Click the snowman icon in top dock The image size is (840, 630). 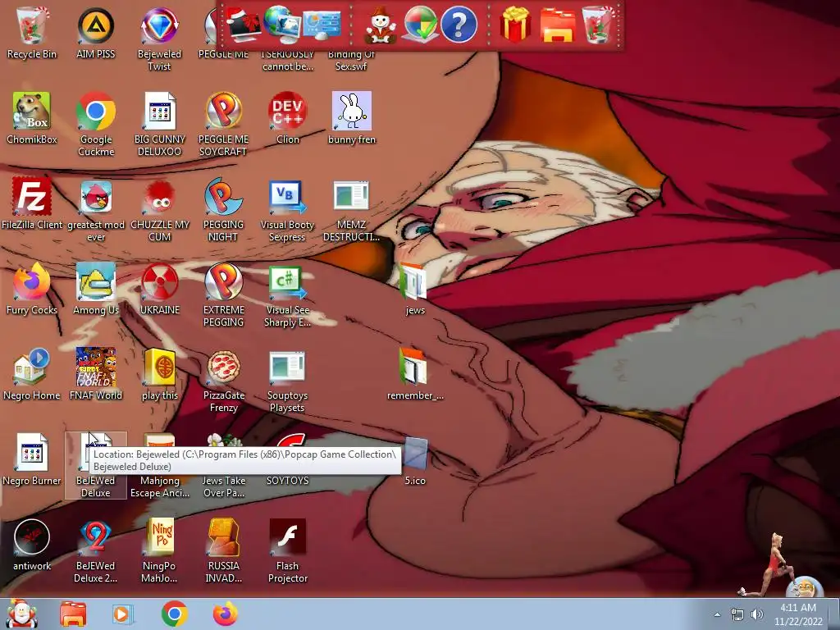(x=380, y=25)
